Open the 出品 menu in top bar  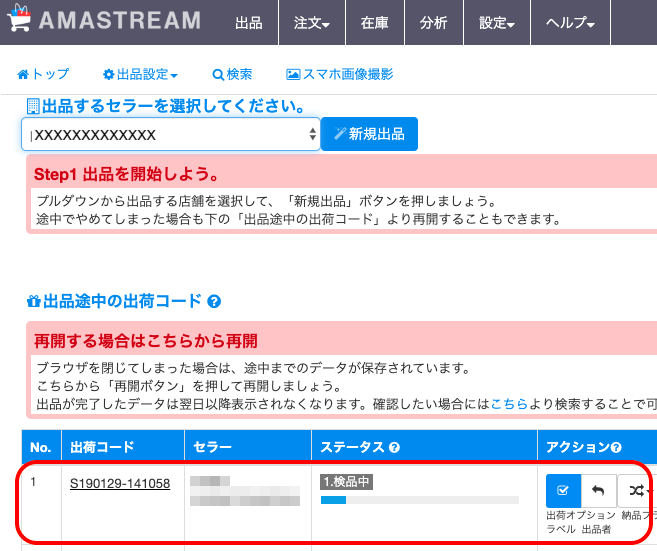click(x=248, y=23)
